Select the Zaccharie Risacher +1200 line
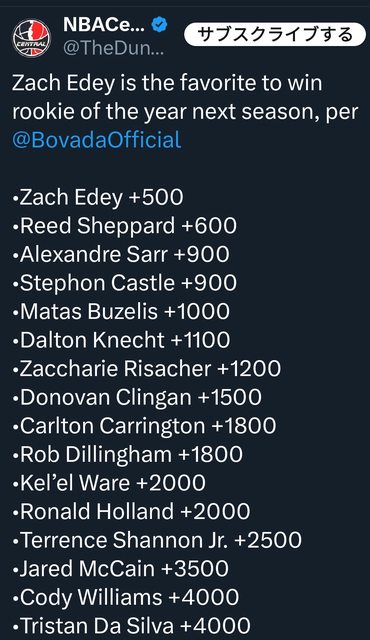Screen dimensions: 370x640 [x=147, y=369]
